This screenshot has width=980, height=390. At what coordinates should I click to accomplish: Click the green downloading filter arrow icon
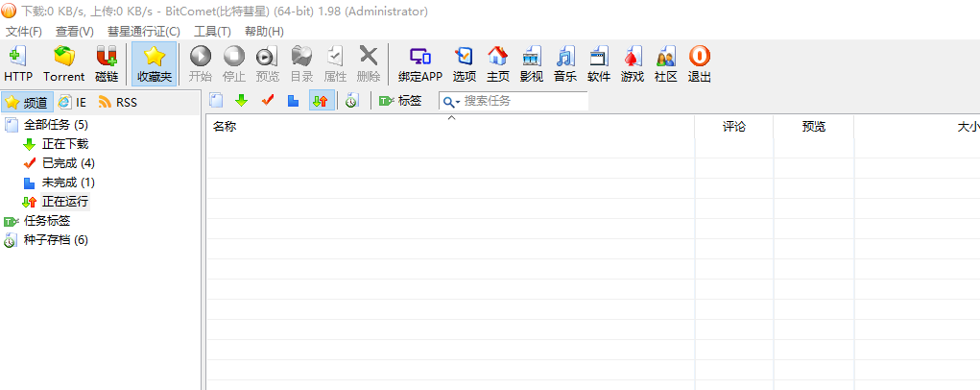(241, 101)
